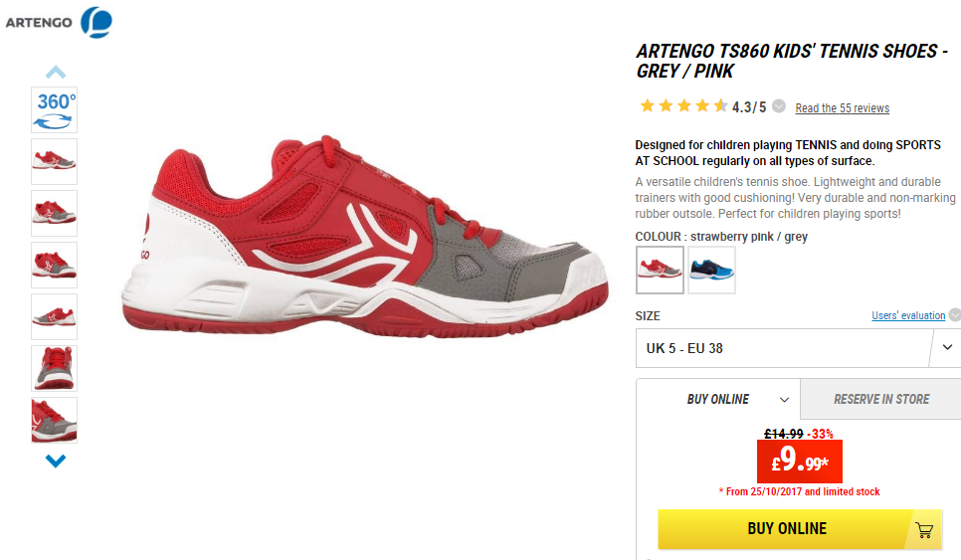961x560 pixels.
Task: Open Users' evaluation link
Action: pyautogui.click(x=908, y=315)
